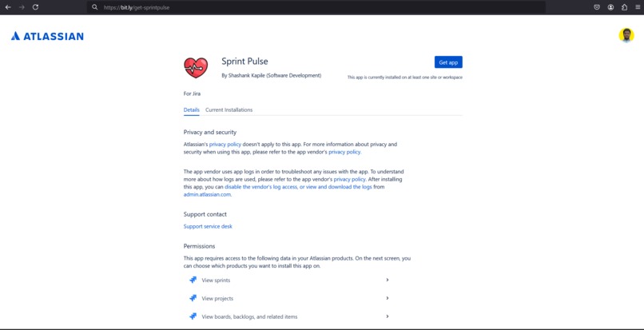Click the Sprint Pulse heart app icon
The height and width of the screenshot is (330, 644).
196,67
